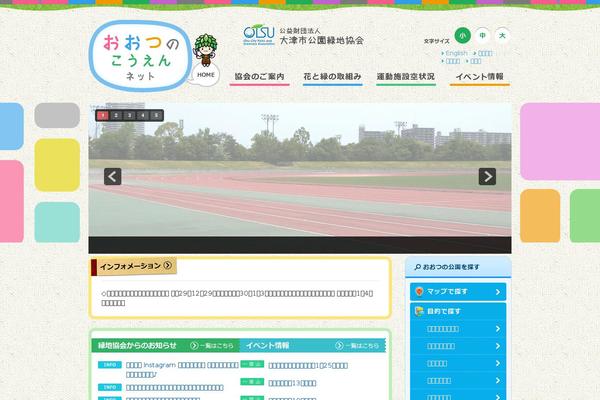Expand the マップで探す chevron
Screen dimensions: 600x400
[x=498, y=292]
